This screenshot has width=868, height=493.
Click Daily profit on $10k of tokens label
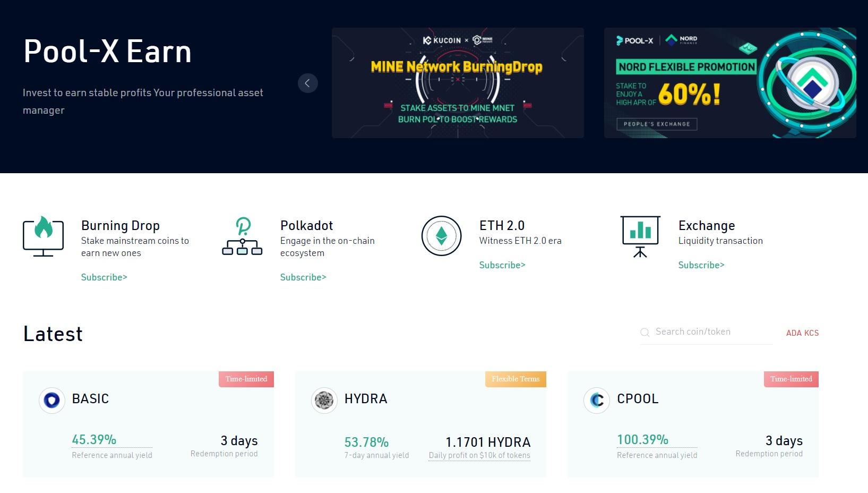(479, 455)
